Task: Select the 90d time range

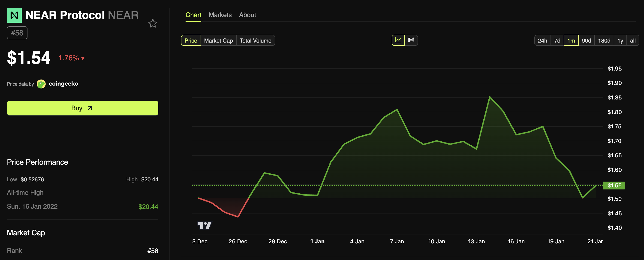Action: pos(587,40)
